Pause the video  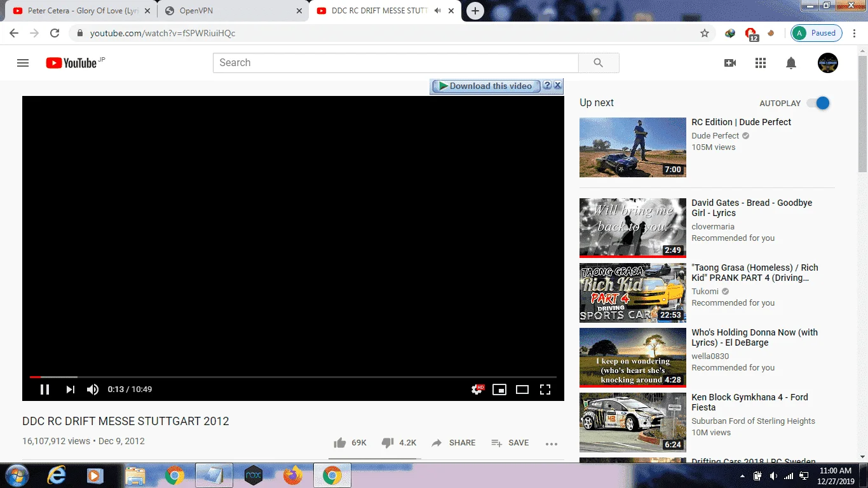[45, 390]
